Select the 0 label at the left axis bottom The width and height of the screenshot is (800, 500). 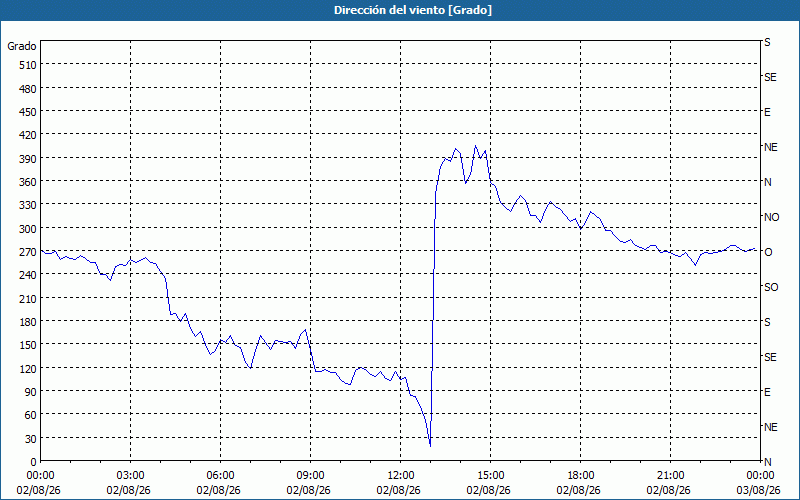coord(34,462)
